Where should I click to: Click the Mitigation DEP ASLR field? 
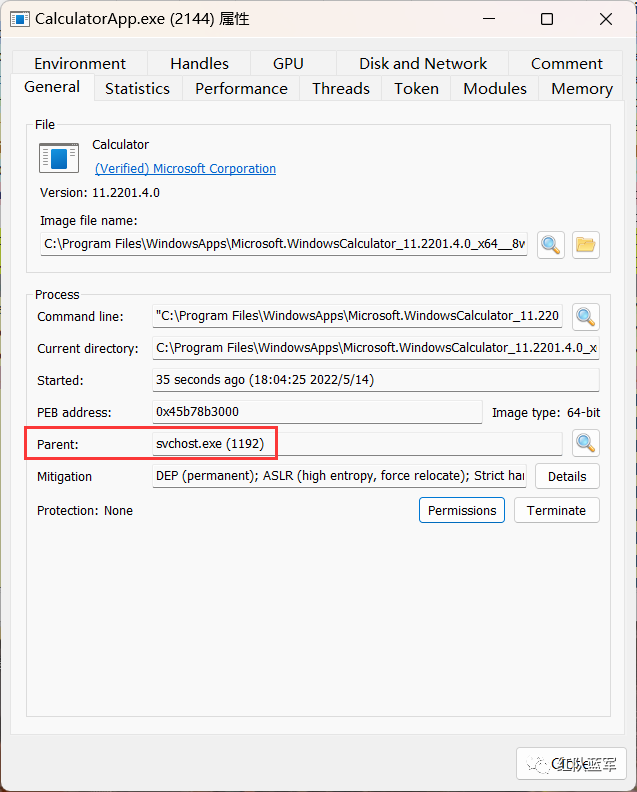[339, 476]
